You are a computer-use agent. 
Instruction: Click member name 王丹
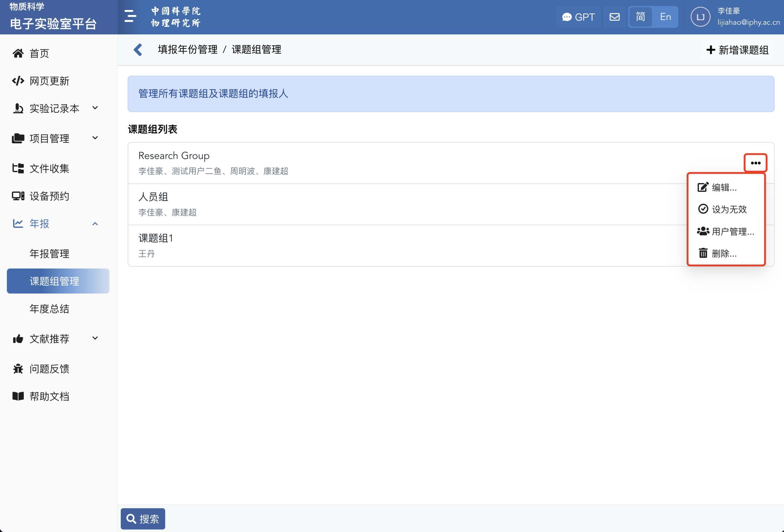146,253
